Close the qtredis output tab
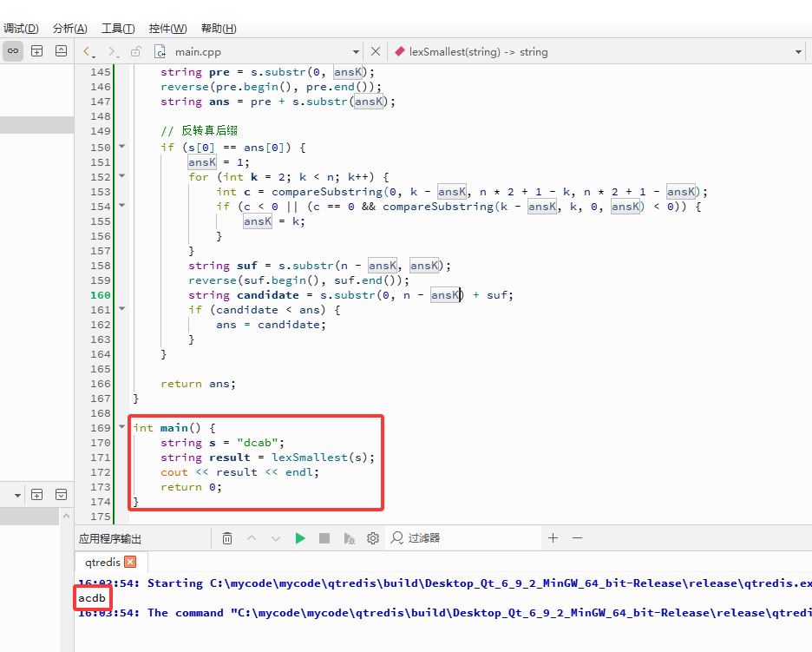Viewport: 812px width, 652px height. (130, 562)
